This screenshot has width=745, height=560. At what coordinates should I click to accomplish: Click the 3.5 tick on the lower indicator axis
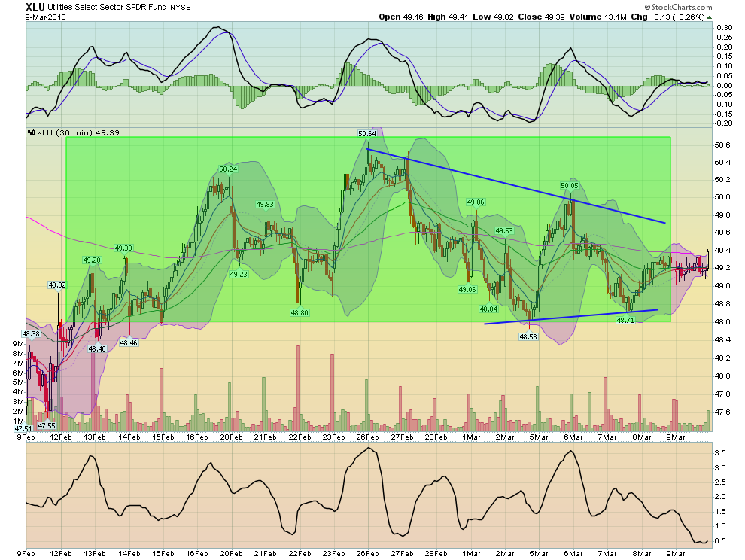point(721,453)
